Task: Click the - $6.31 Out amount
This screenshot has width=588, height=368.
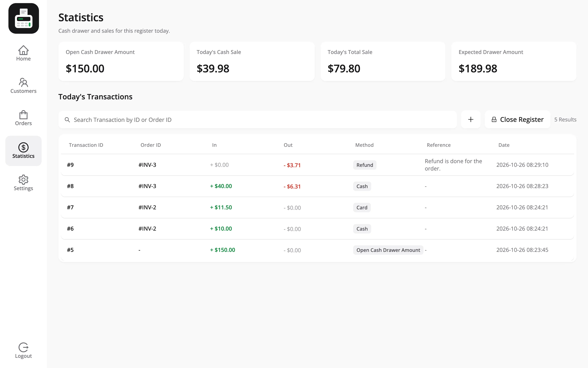Action: coord(292,187)
